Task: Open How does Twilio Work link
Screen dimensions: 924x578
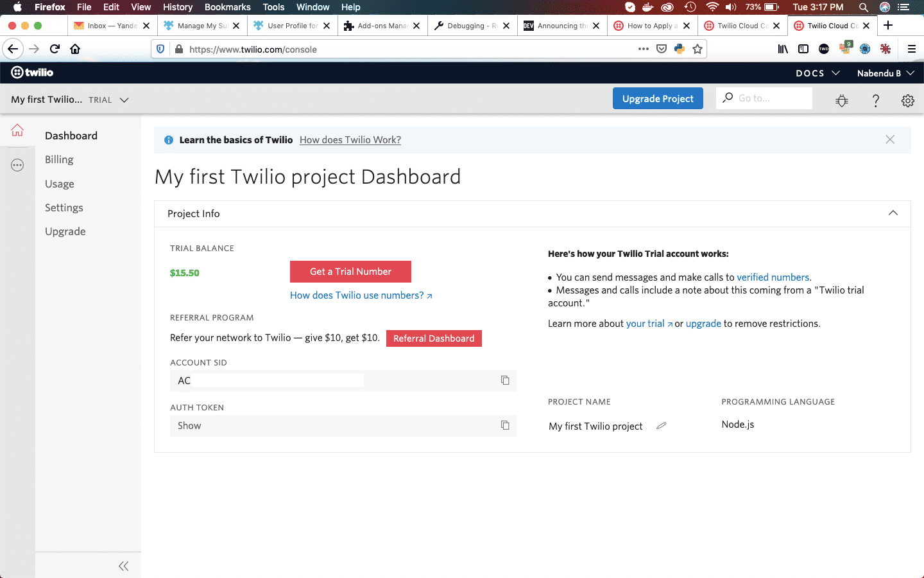Action: click(350, 140)
